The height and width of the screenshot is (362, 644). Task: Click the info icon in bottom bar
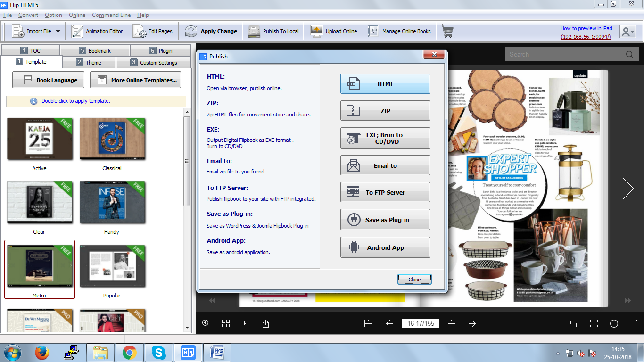click(614, 323)
